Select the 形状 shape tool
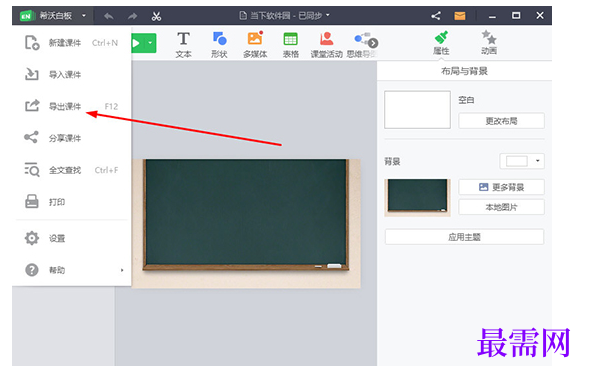 click(219, 45)
